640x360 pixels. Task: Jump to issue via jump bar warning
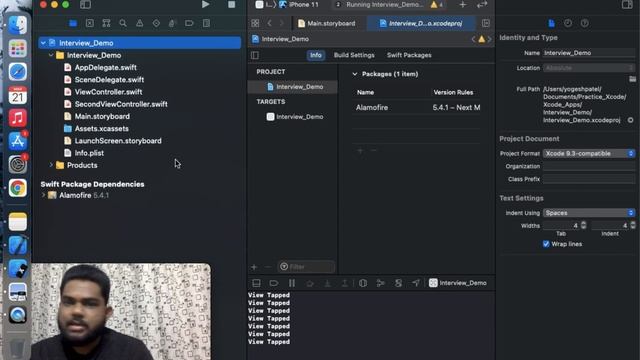click(x=482, y=39)
